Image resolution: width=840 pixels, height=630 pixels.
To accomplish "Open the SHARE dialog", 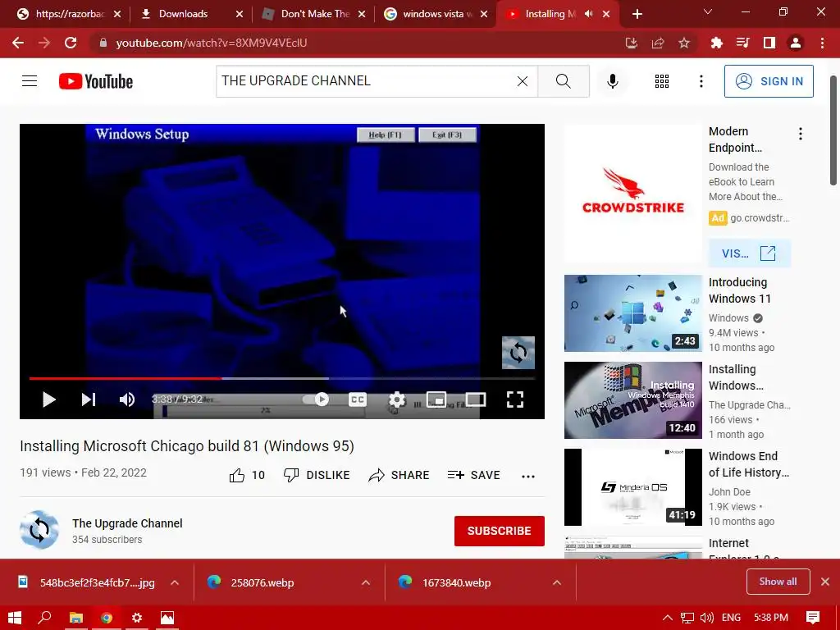I will pos(399,475).
